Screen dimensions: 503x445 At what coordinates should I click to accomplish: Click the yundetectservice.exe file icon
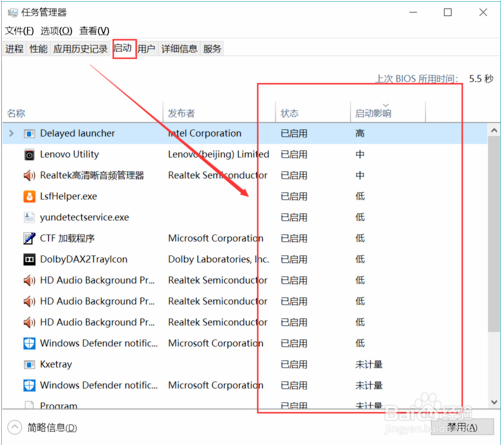[29, 217]
